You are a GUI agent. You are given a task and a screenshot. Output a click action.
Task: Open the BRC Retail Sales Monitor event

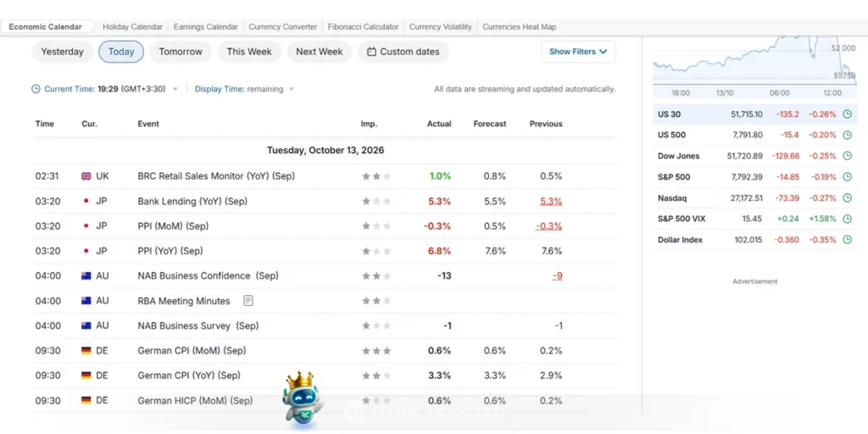pos(216,176)
